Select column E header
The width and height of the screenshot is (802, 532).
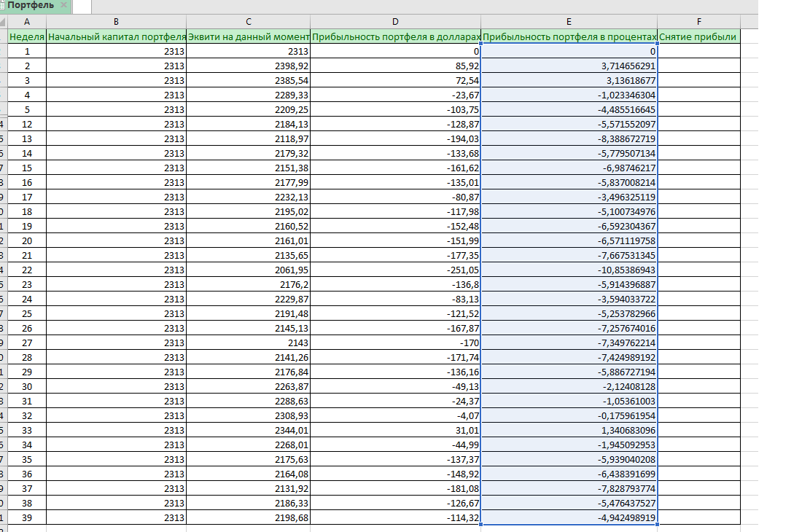(569, 22)
